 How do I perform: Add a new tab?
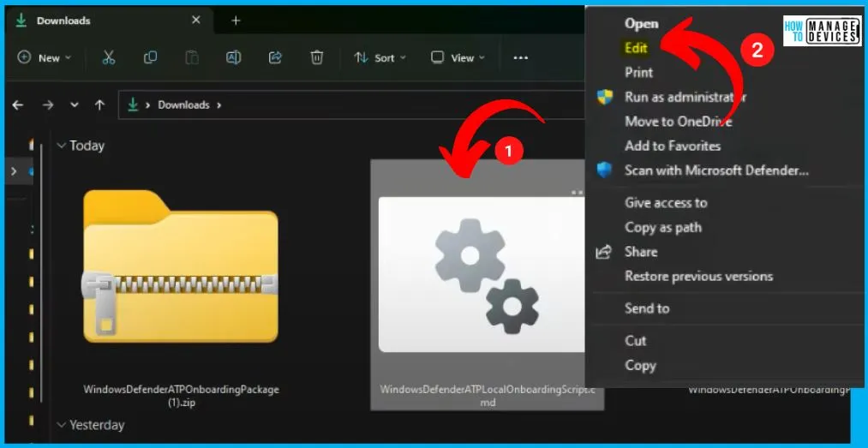click(236, 21)
